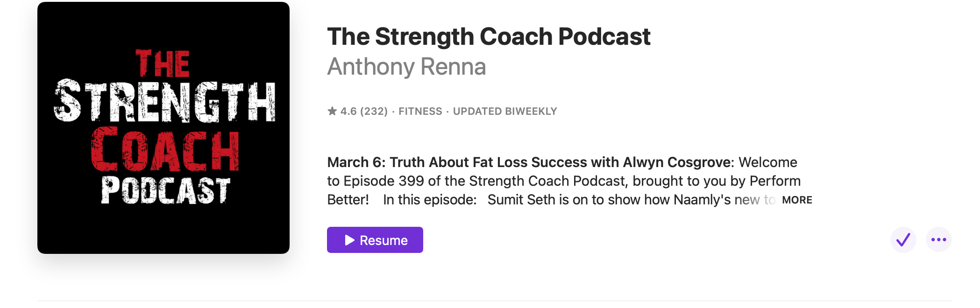Click the red COACH lettering in the artwork
980x308 pixels.
(x=165, y=149)
